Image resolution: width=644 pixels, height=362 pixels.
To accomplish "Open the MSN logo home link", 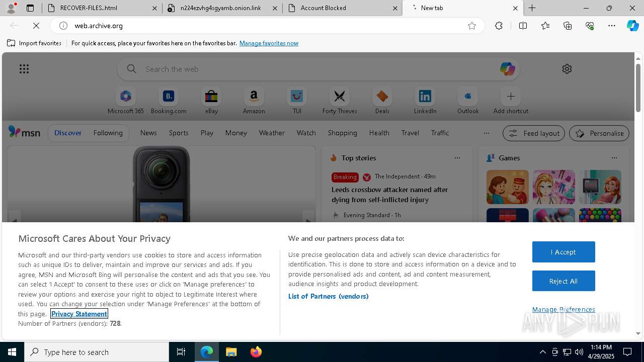I will pos(24,132).
